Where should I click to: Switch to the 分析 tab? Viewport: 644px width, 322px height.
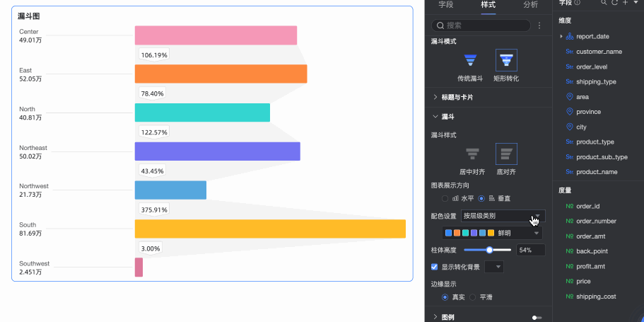click(x=531, y=5)
